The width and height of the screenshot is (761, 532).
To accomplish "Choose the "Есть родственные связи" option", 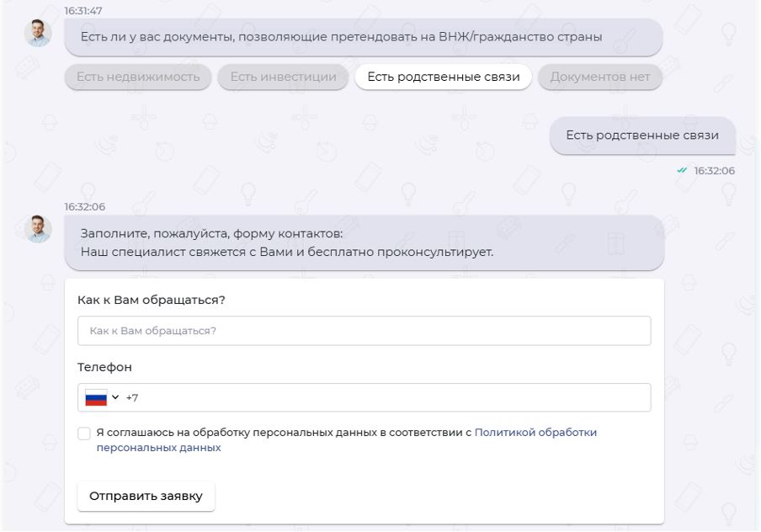I will (444, 77).
